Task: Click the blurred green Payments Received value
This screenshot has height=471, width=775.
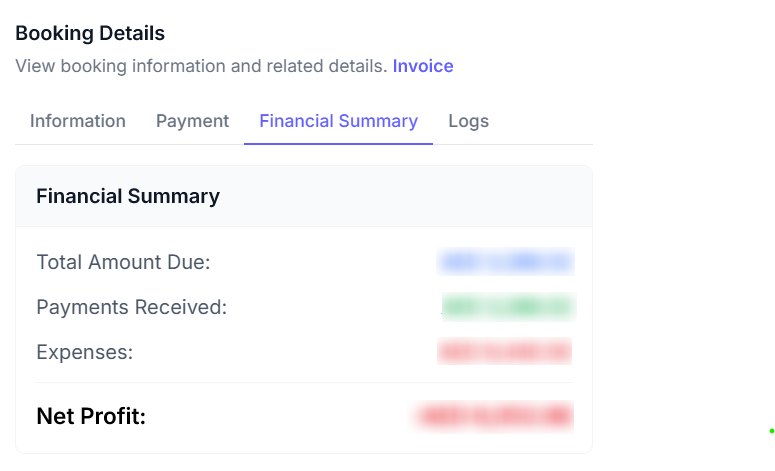Action: [x=508, y=307]
